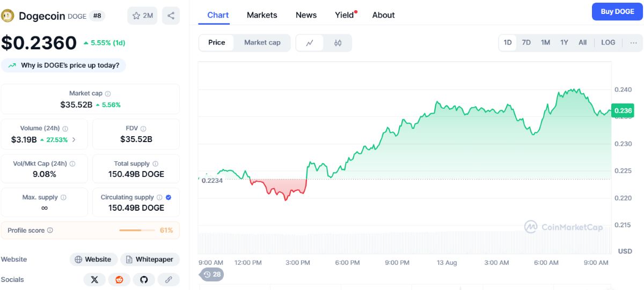Click the Market cap info icon
644x290 pixels.
coord(108,94)
